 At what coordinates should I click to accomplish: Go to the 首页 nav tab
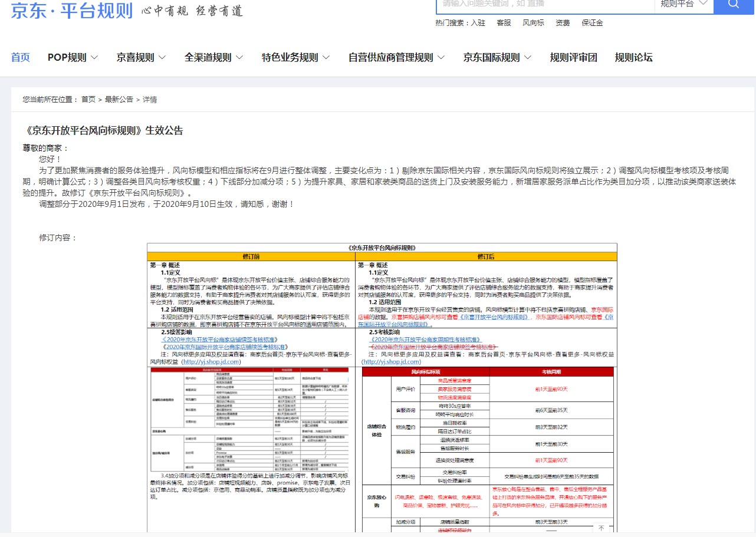coord(20,57)
